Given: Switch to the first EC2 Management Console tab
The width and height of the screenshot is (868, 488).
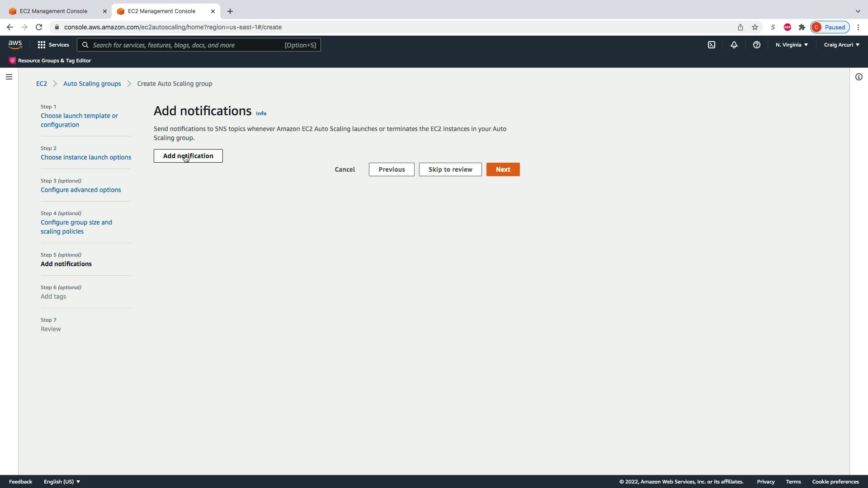Looking at the screenshot, I should [x=54, y=11].
